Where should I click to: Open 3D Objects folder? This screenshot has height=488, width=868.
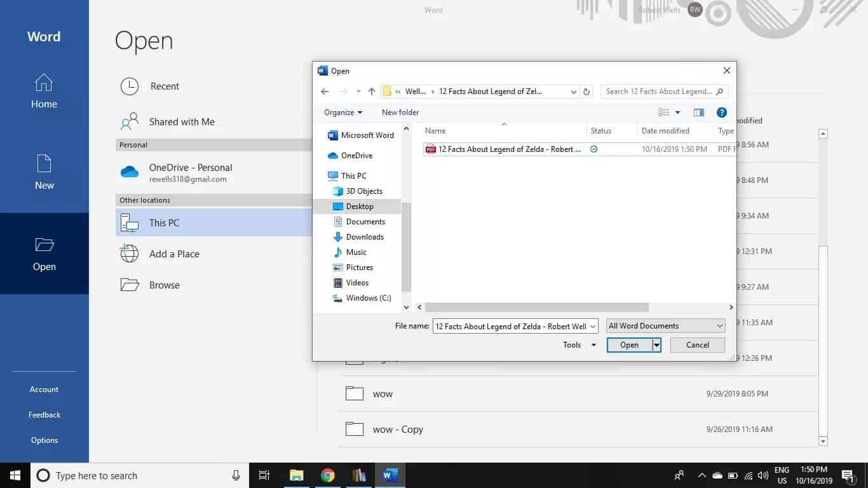point(358,191)
